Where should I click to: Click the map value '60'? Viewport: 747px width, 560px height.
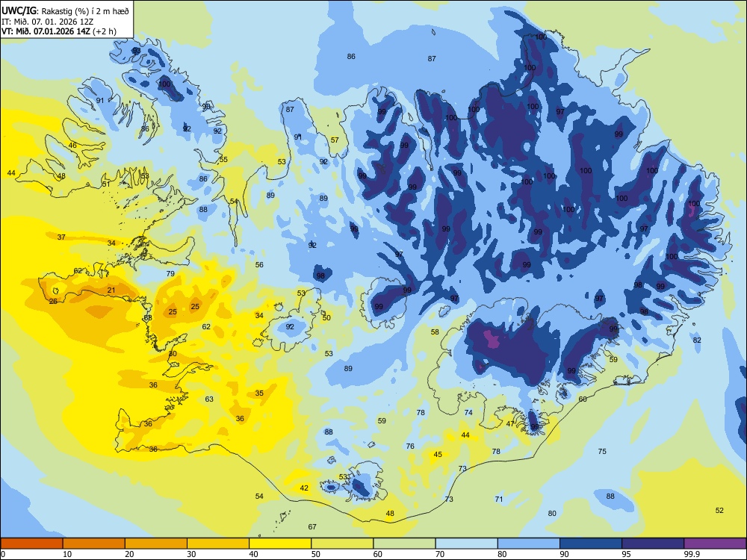pyautogui.click(x=583, y=399)
